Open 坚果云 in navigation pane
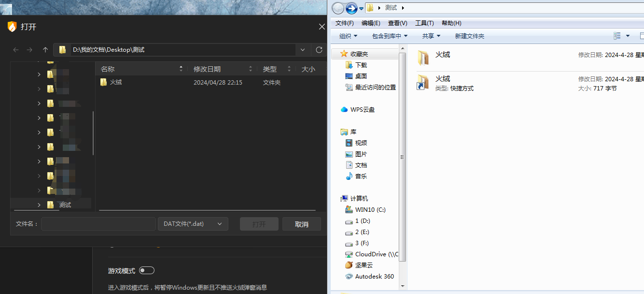The image size is (644, 294). click(364, 265)
